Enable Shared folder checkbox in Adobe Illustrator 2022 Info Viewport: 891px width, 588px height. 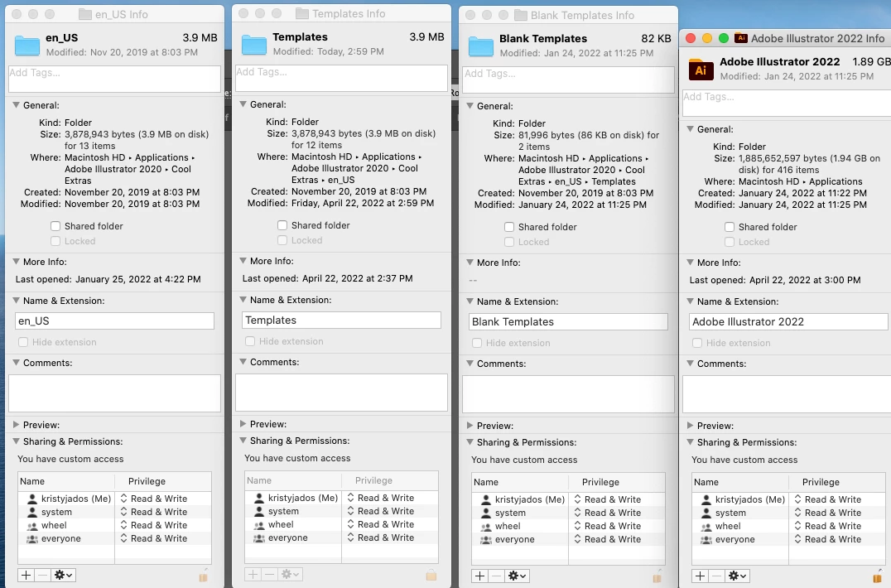pos(730,227)
